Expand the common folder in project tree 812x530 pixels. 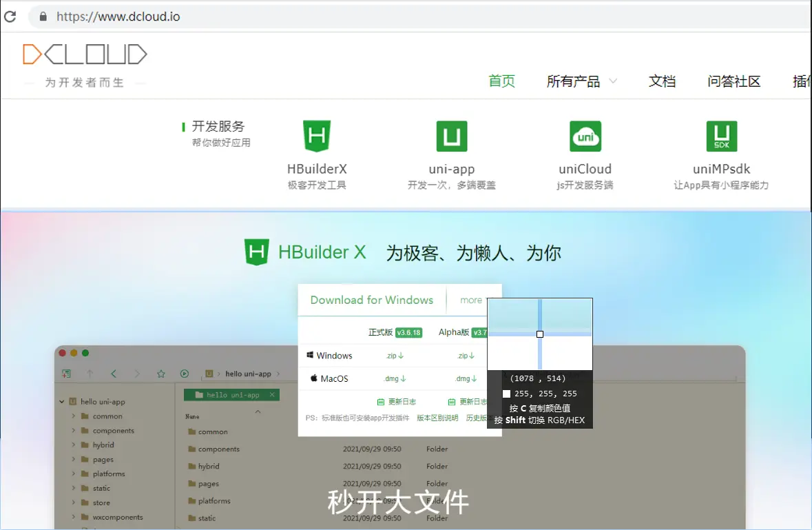[74, 416]
